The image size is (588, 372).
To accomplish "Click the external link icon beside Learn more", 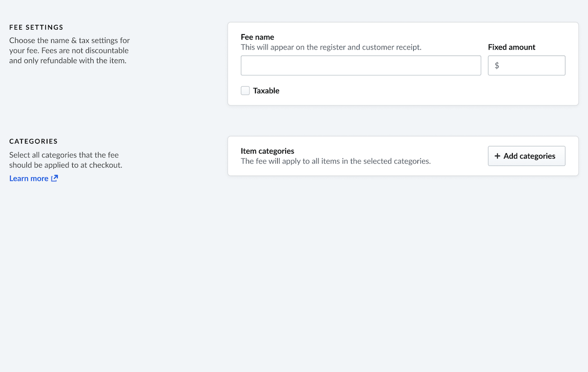I will pos(55,178).
